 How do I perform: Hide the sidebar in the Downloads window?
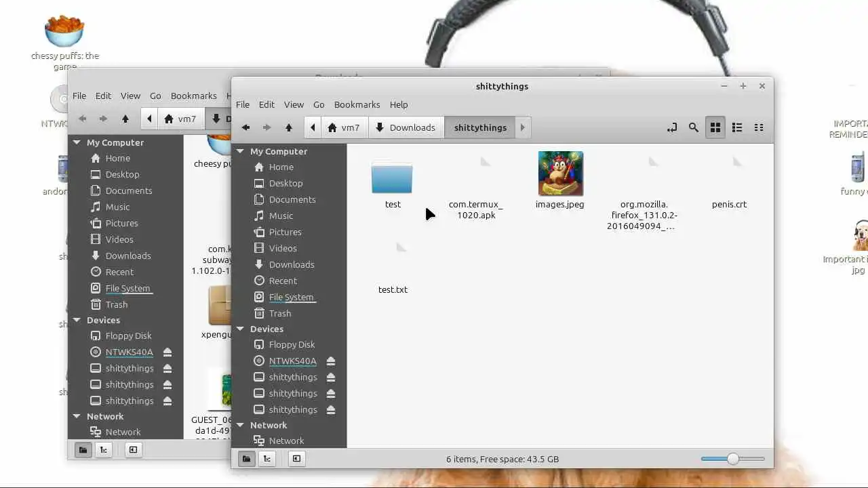click(x=133, y=449)
